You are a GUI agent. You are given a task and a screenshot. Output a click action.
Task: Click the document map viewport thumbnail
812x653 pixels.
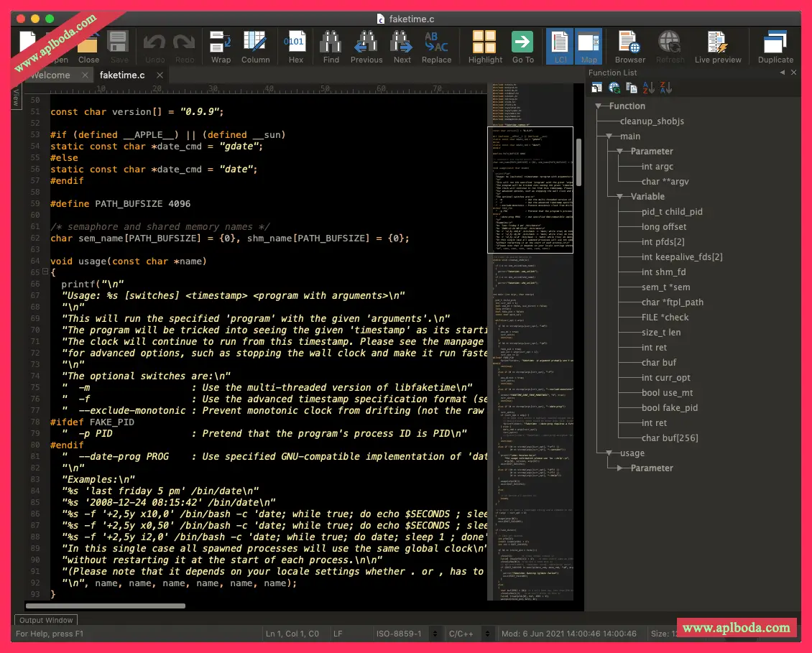tap(530, 190)
